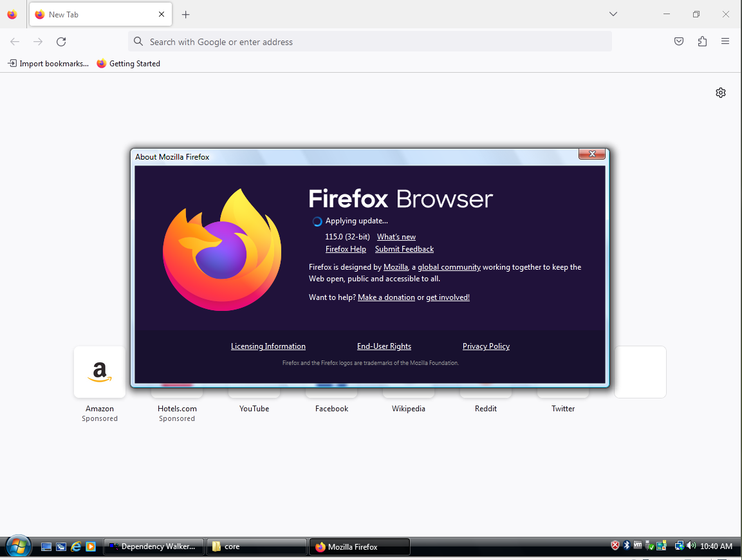Open a new tab with the plus button
Image resolution: width=742 pixels, height=560 pixels.
point(185,15)
